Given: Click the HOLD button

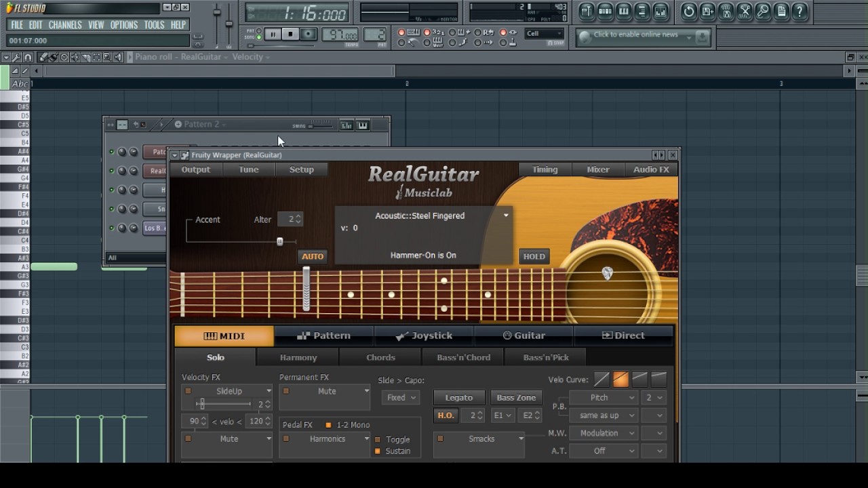Looking at the screenshot, I should [x=534, y=256].
